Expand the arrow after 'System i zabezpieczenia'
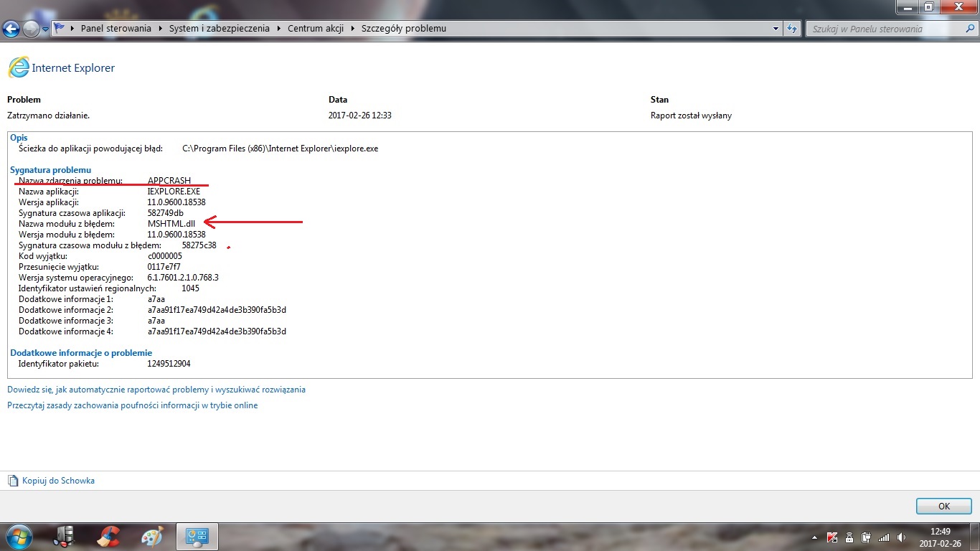Screen dimensions: 980x551 coord(278,29)
